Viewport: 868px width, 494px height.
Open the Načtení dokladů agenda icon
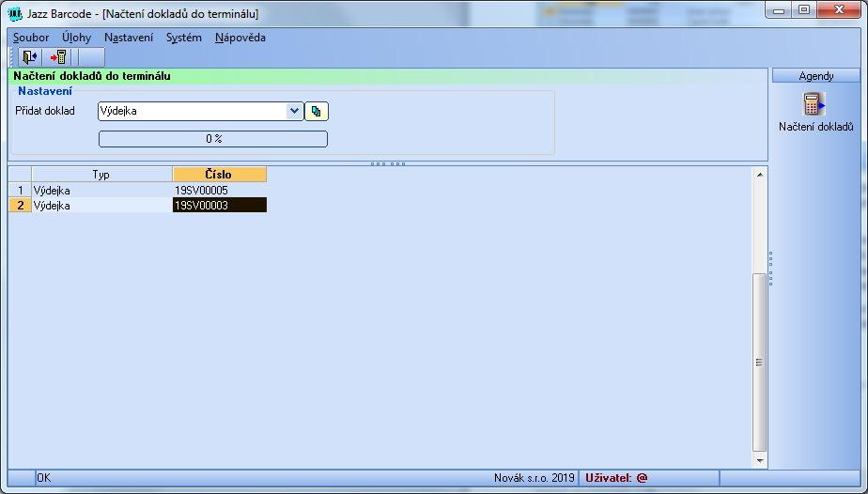814,104
